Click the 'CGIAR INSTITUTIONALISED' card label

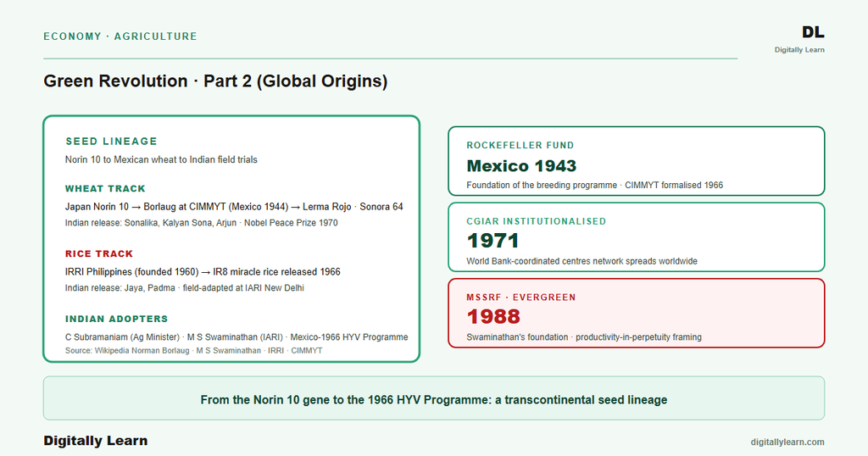(x=536, y=221)
